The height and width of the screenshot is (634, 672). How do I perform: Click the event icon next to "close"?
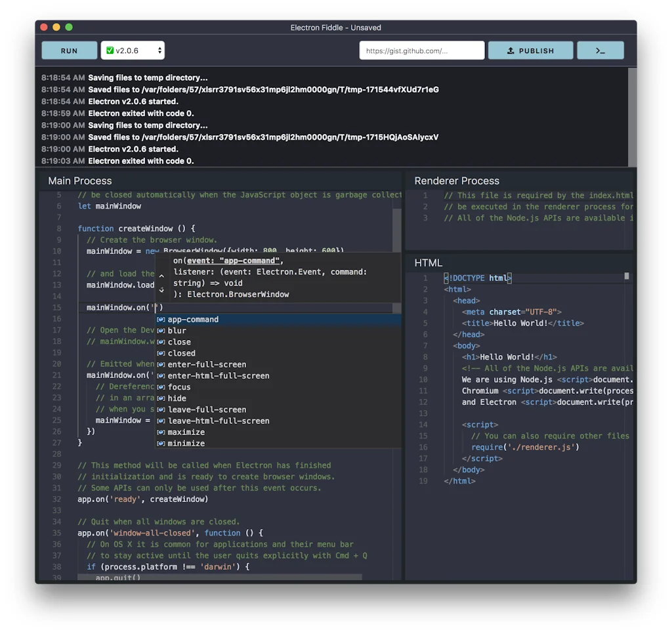coord(161,341)
